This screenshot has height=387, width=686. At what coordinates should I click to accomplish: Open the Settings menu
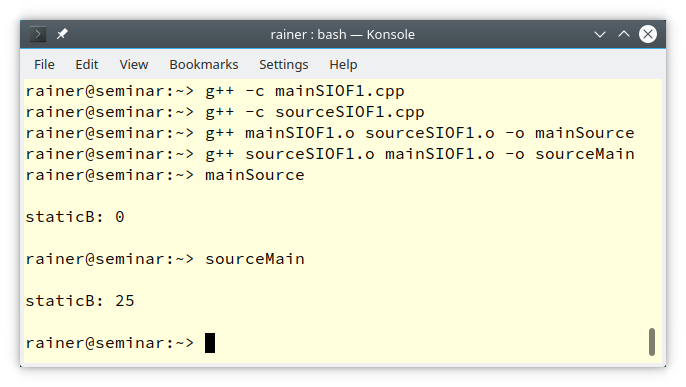click(284, 65)
